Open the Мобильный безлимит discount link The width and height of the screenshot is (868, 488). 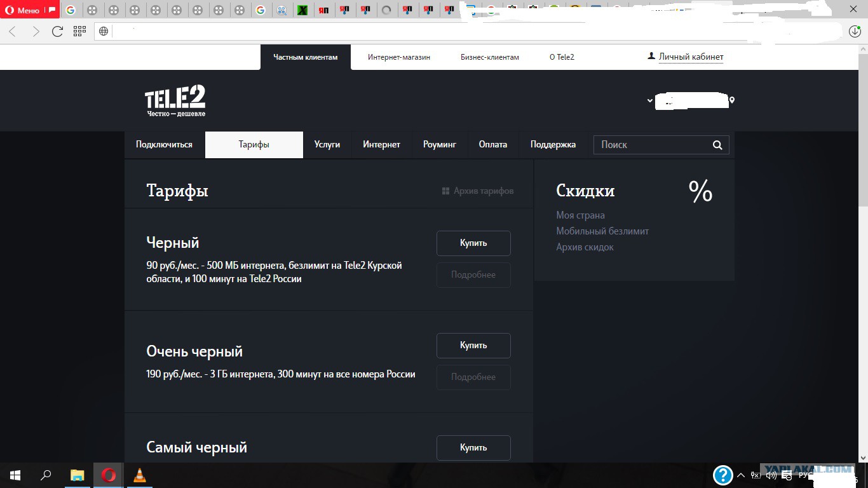point(602,231)
